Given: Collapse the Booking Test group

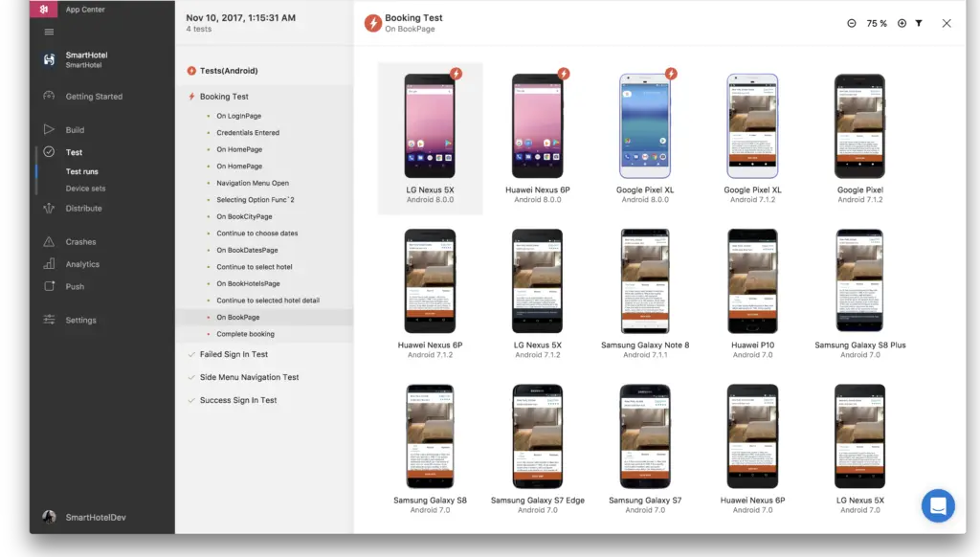Looking at the screenshot, I should (x=224, y=97).
